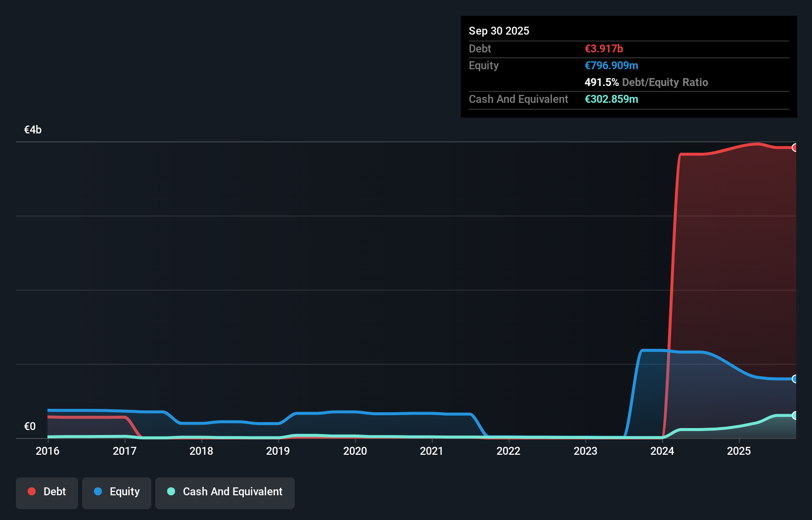Viewport: 812px width, 520px height.
Task: Click the blue Equity endpoint marker
Action: pyautogui.click(x=795, y=379)
